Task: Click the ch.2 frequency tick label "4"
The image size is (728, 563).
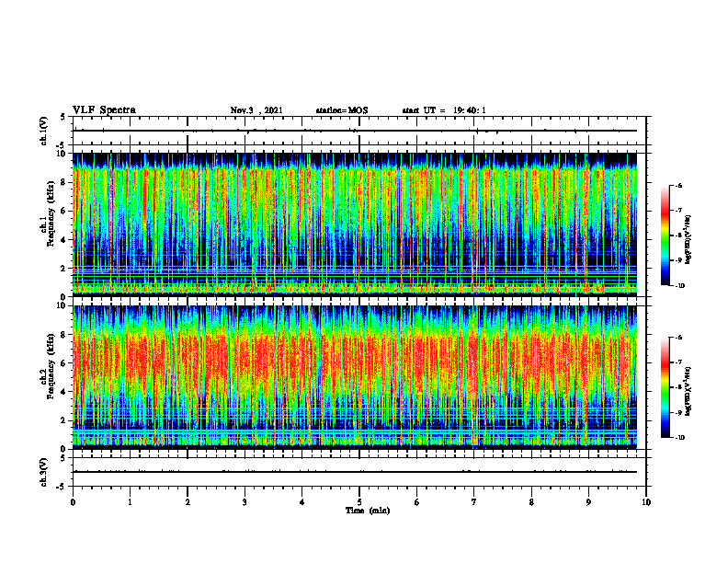Action: (x=63, y=392)
